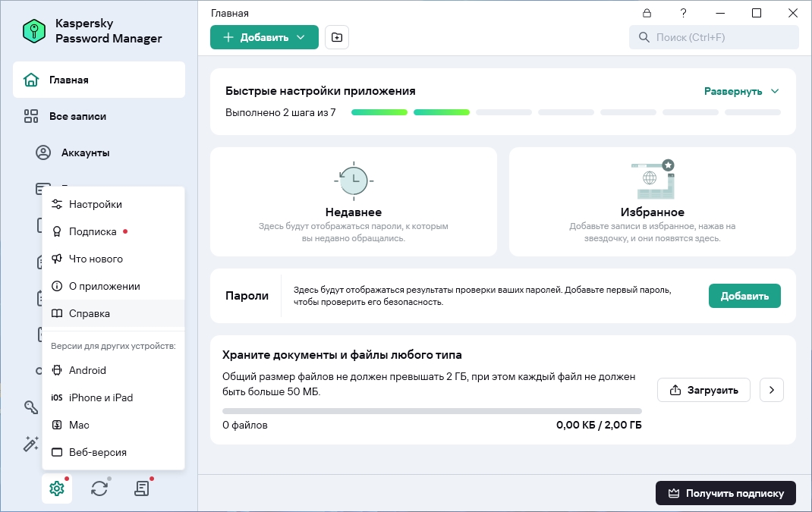Open Настройки in the popup menu
812x512 pixels.
point(113,205)
